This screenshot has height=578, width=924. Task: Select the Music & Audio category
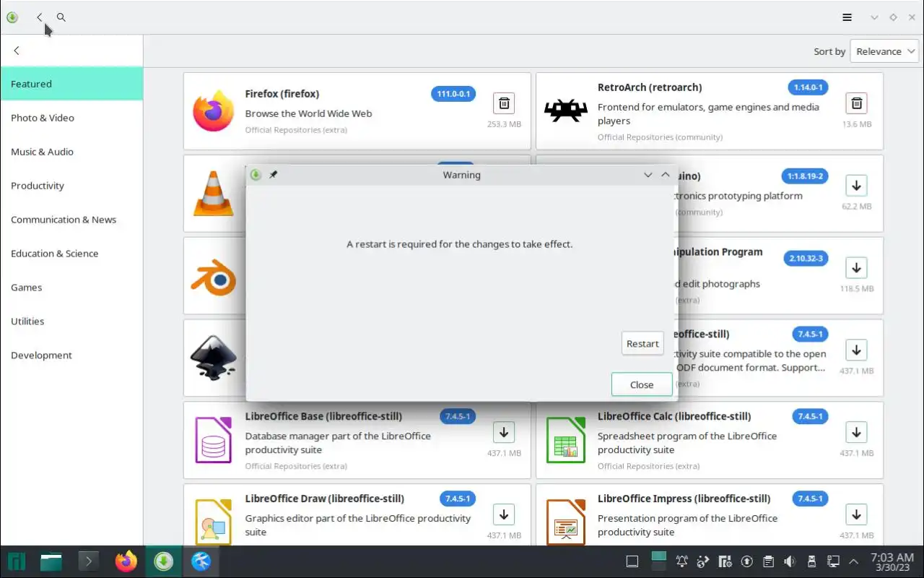71,152
